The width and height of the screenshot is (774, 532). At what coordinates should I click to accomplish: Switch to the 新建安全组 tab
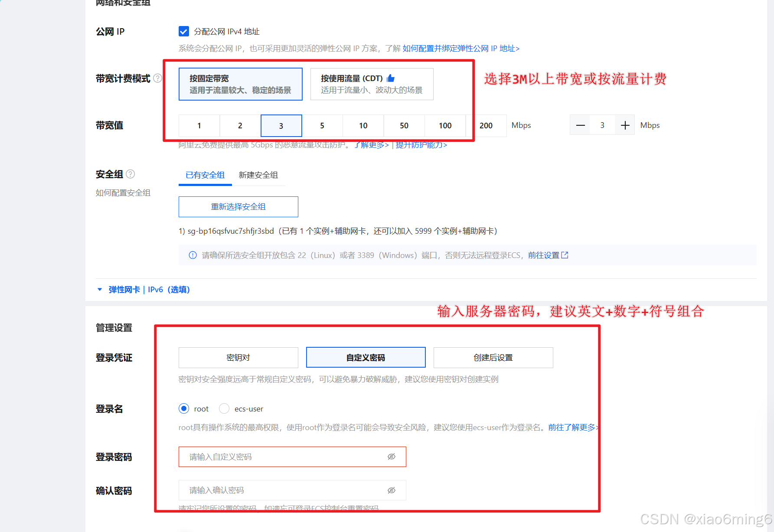click(258, 175)
